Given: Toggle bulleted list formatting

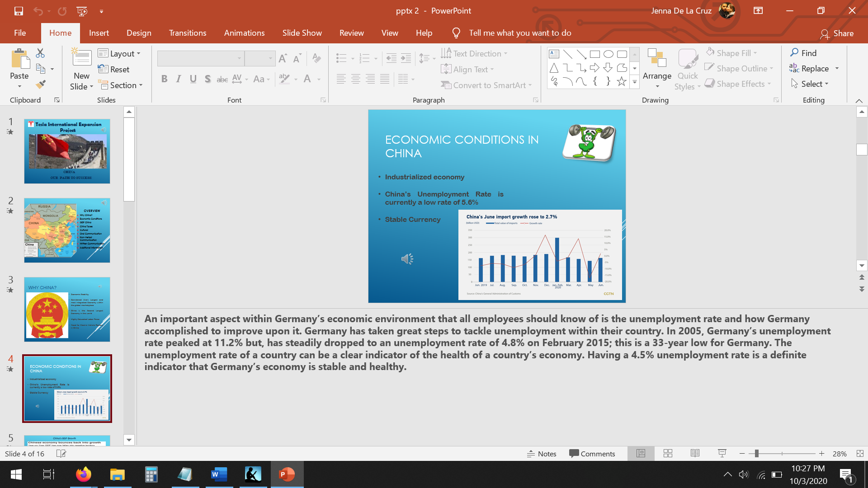Looking at the screenshot, I should point(342,58).
